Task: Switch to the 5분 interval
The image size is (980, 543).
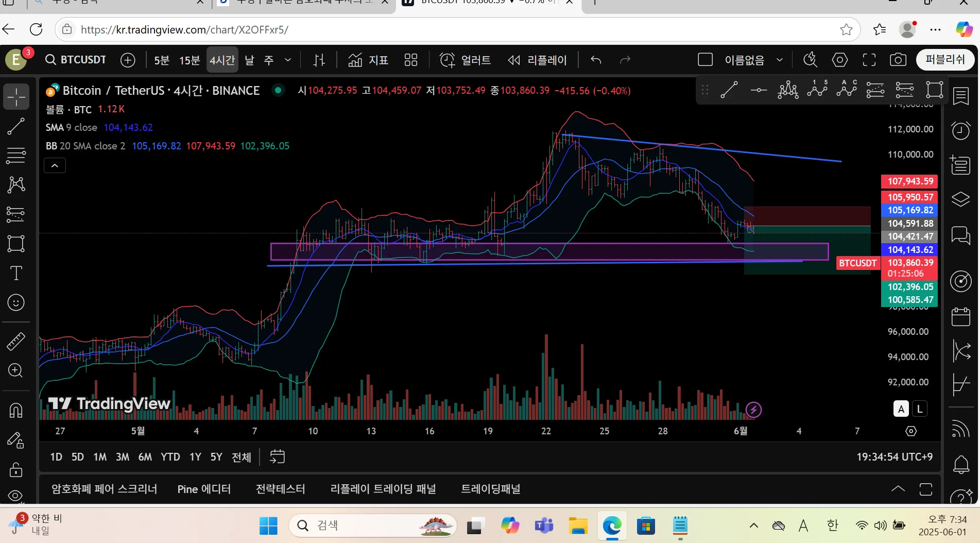Action: [162, 60]
